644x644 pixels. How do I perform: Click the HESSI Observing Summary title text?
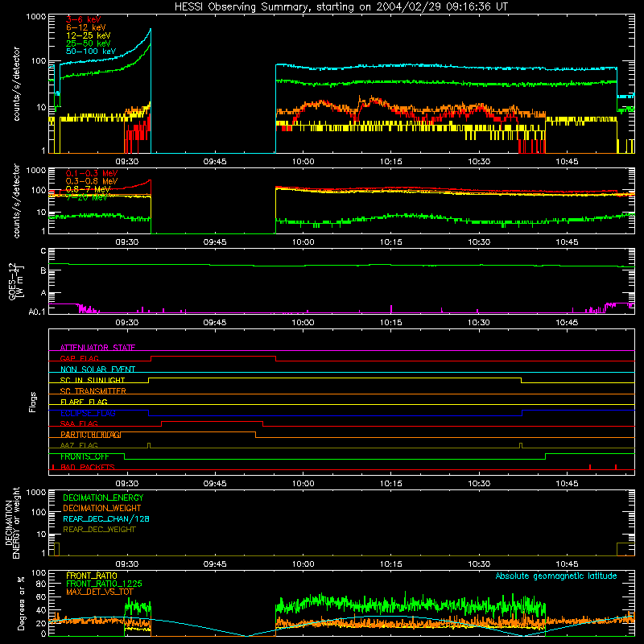click(x=341, y=7)
